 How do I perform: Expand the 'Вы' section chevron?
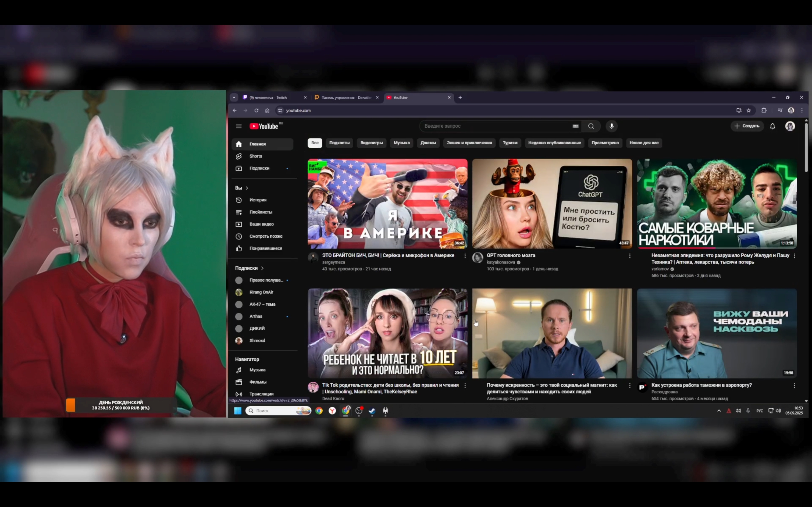tap(247, 188)
